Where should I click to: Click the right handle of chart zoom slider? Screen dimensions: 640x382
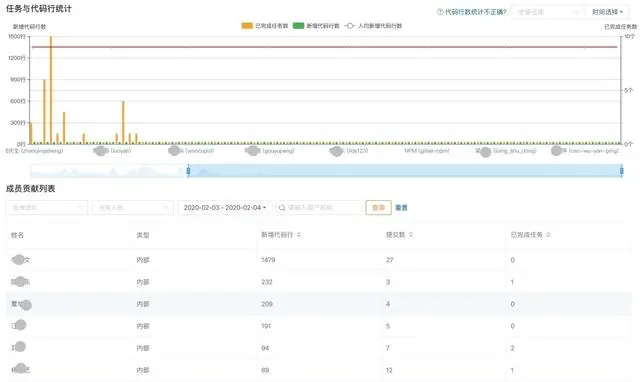[x=621, y=171]
